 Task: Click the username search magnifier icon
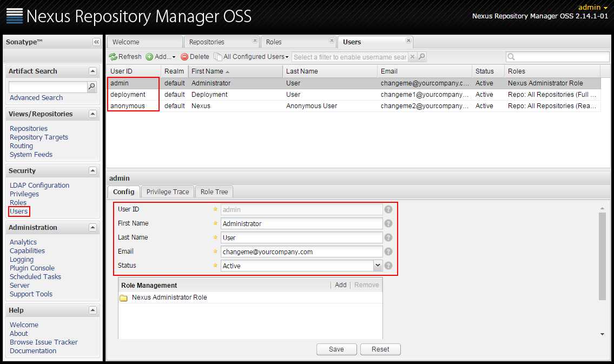pyautogui.click(x=422, y=57)
